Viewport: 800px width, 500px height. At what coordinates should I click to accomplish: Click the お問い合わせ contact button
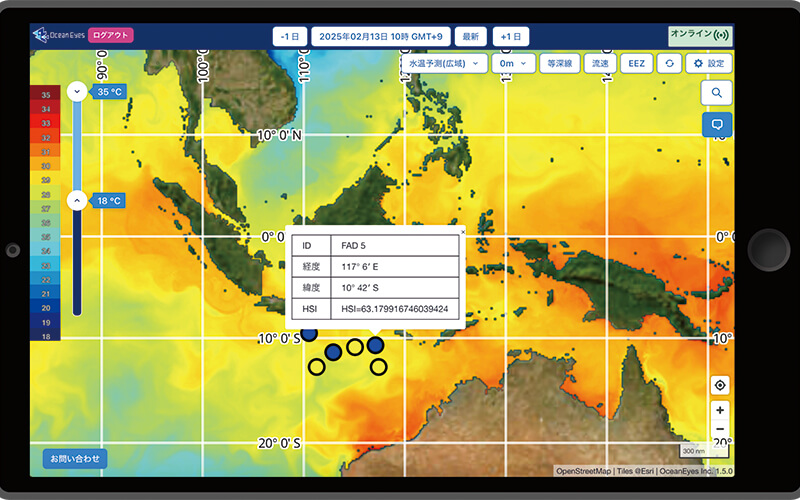coord(74,458)
